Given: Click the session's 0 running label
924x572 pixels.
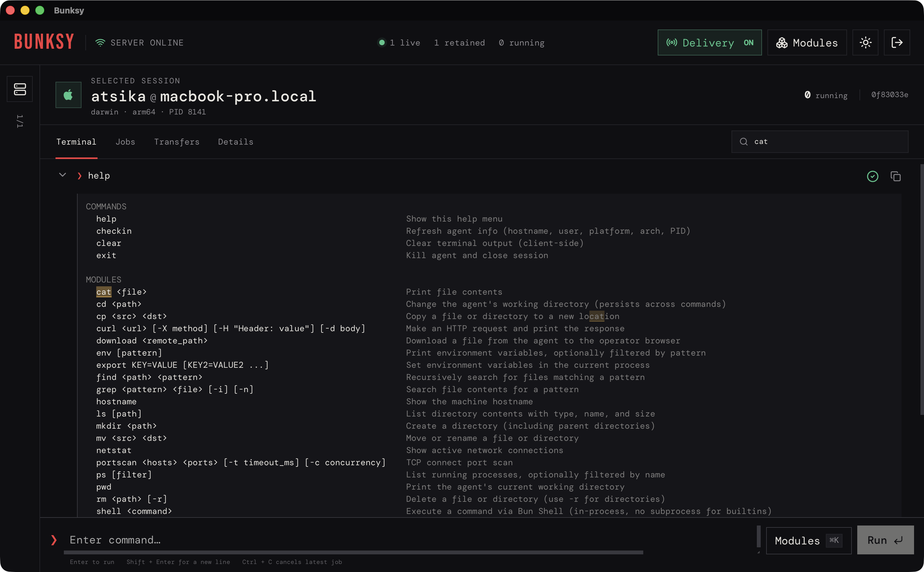Looking at the screenshot, I should click(826, 95).
